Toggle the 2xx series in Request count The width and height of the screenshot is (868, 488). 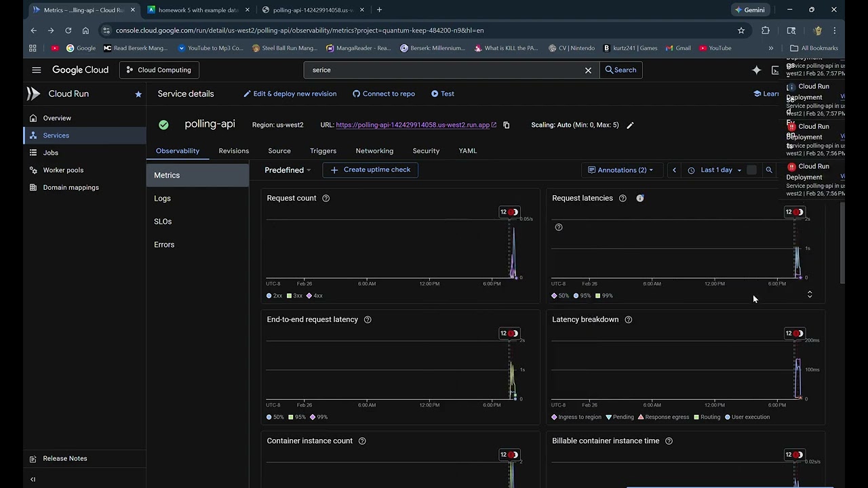(x=275, y=296)
